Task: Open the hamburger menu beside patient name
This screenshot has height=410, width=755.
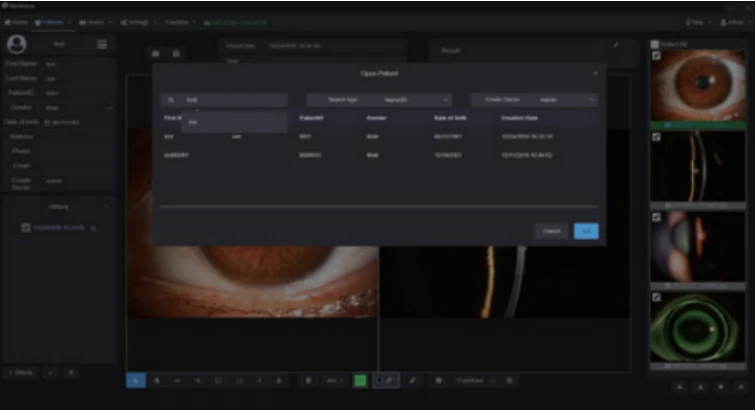Action: point(101,44)
